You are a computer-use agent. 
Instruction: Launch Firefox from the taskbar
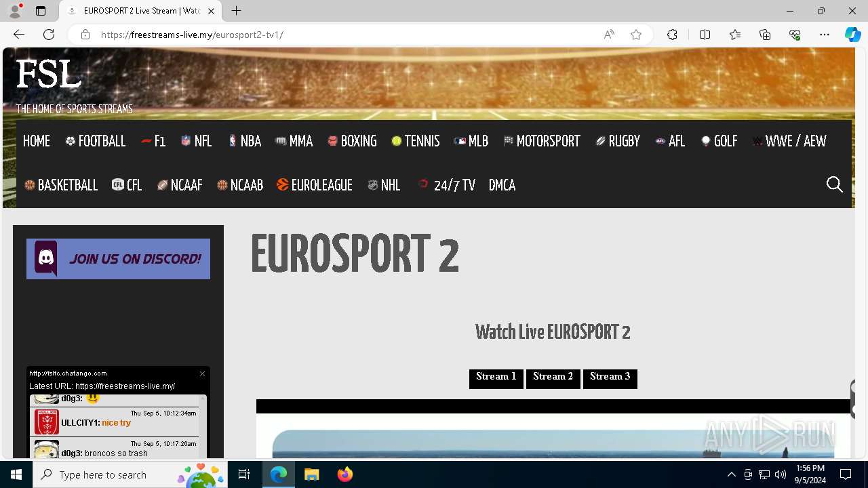point(345,474)
